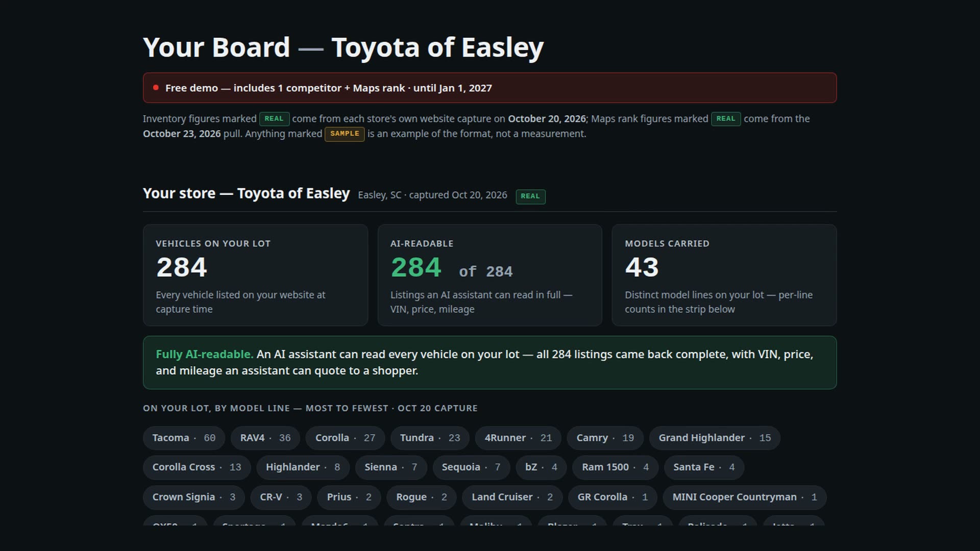The height and width of the screenshot is (551, 980).
Task: Click the REAL badge beside captured Oct 20, 2026
Action: click(530, 196)
